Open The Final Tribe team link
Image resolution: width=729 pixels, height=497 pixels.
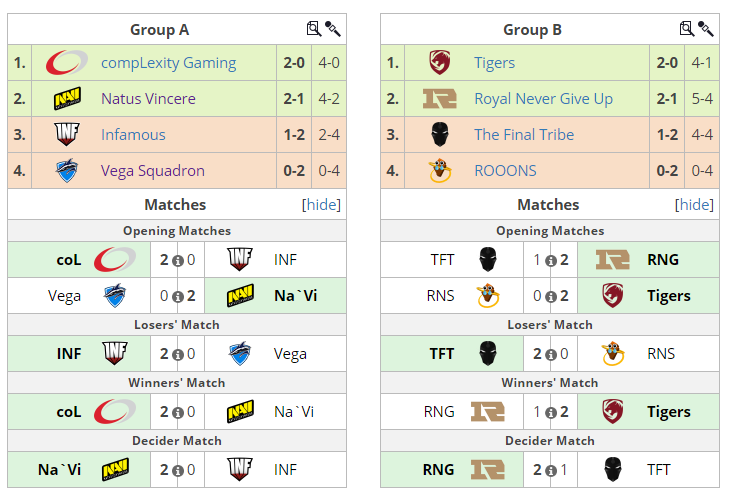524,134
